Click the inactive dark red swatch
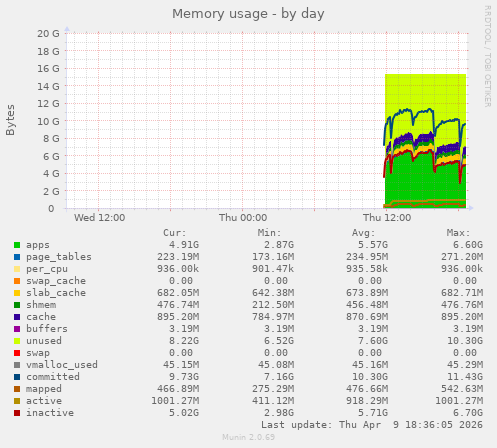497x448 pixels. tap(17, 413)
